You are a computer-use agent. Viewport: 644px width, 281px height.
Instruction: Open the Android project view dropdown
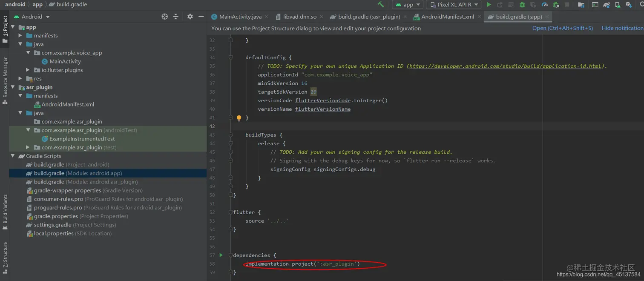coord(32,17)
